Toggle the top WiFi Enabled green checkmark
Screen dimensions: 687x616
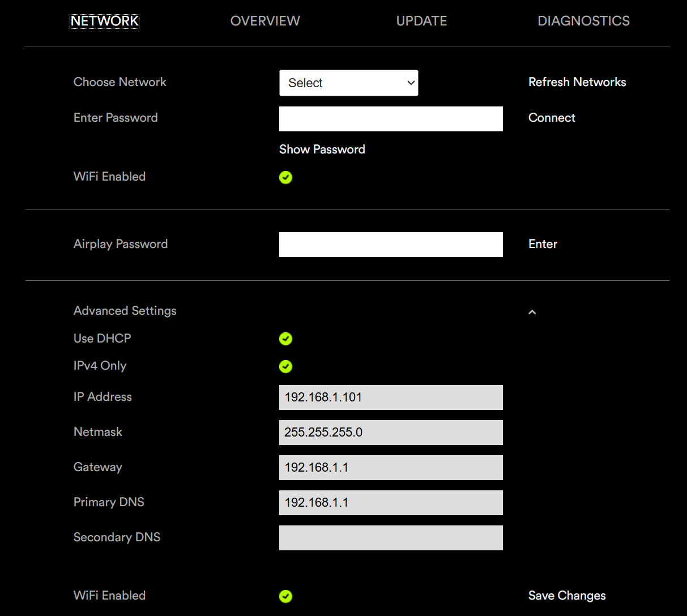[x=285, y=178]
